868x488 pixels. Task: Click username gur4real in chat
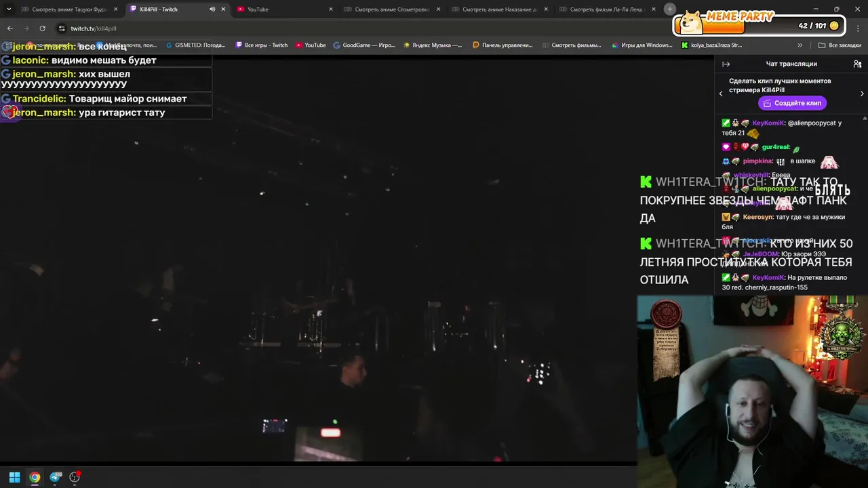tap(776, 147)
